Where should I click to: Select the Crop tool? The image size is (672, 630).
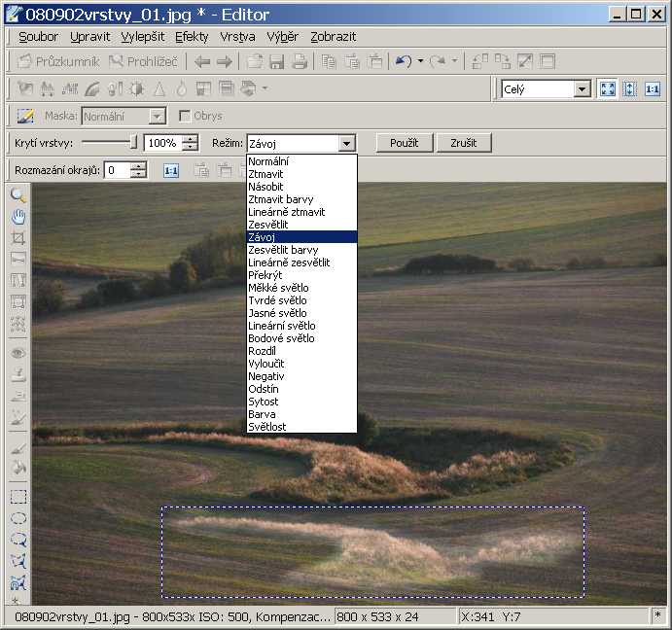[x=18, y=237]
